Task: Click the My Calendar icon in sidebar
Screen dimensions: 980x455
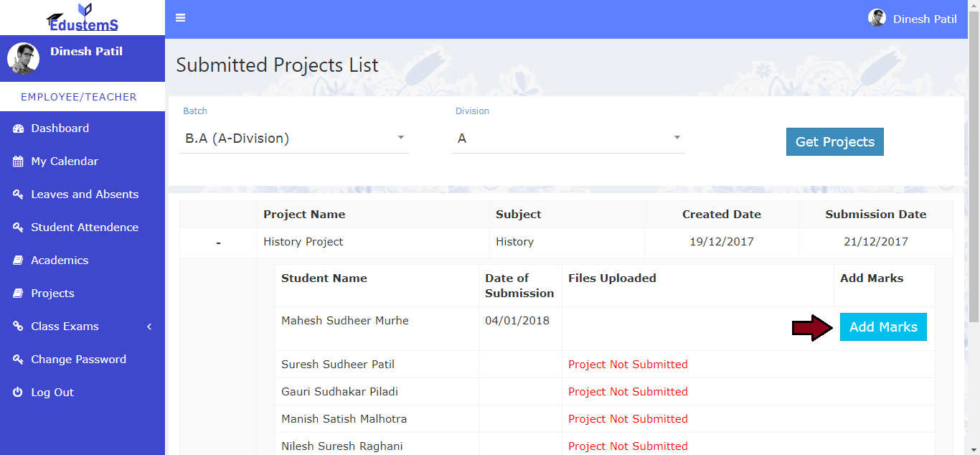Action: pos(18,161)
